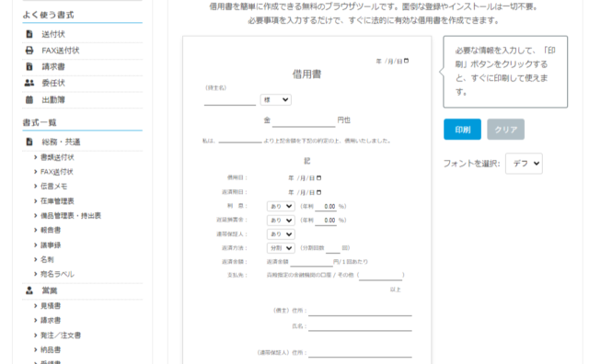This screenshot has height=364, width=589.
Task: Focus the lender field after 私は、
Action: (240, 140)
